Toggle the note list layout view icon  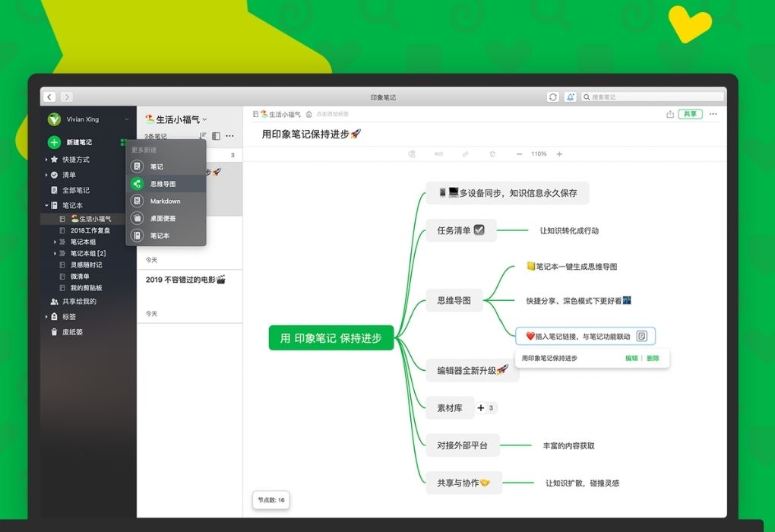pos(216,136)
